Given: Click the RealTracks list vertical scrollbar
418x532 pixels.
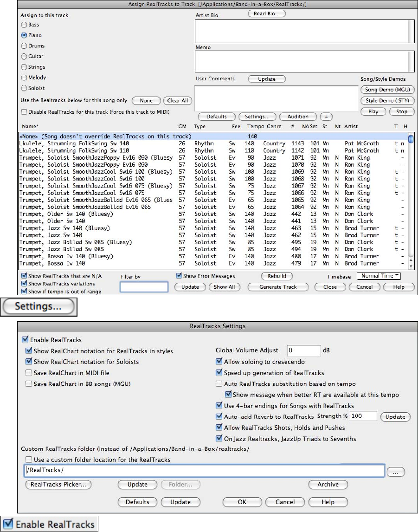Looking at the screenshot, I should click(411, 200).
